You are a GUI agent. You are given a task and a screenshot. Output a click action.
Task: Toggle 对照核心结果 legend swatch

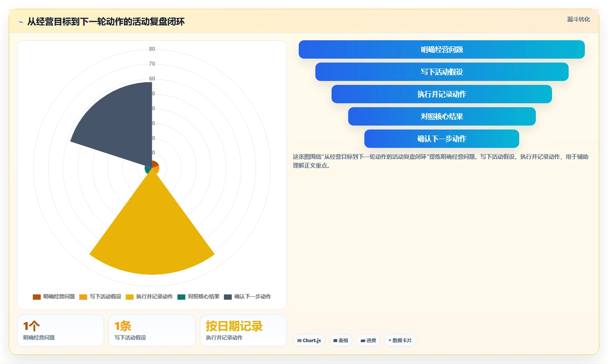coord(182,297)
